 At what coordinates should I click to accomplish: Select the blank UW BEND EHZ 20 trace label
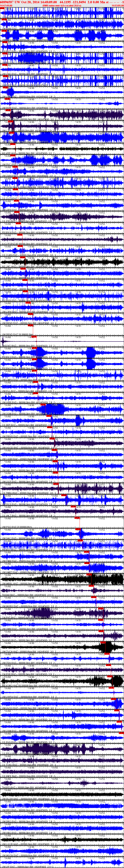click(17, 335)
